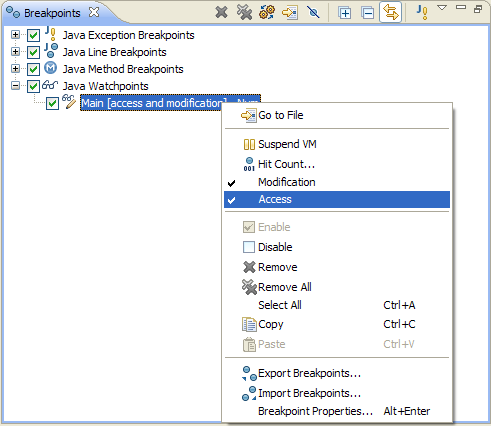
Task: Click the Remove All menu double-X icon
Action: coord(249,287)
